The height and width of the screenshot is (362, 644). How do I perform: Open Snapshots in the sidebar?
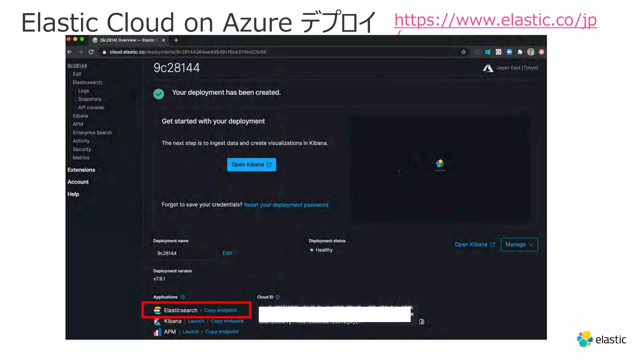90,99
